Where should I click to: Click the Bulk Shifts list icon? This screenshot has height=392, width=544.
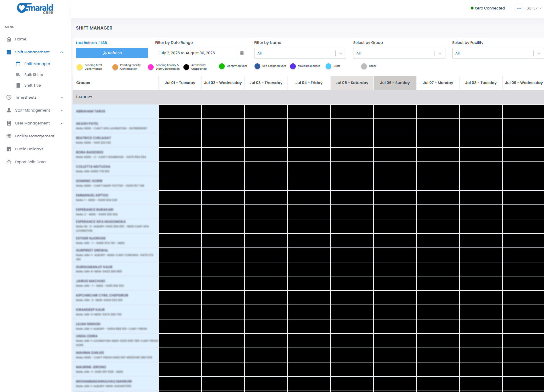[x=18, y=75]
